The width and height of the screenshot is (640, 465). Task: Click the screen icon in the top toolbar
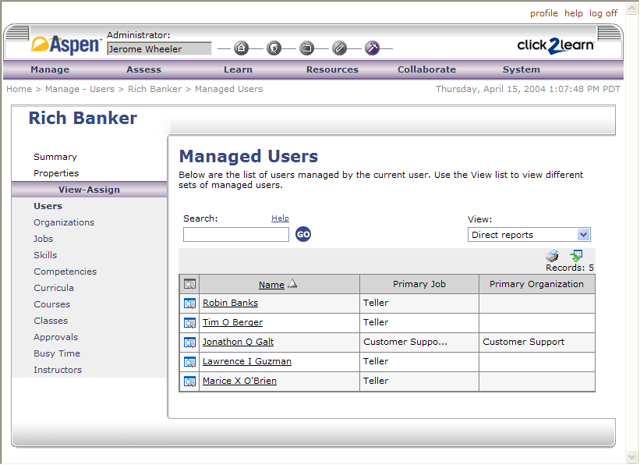[x=307, y=48]
